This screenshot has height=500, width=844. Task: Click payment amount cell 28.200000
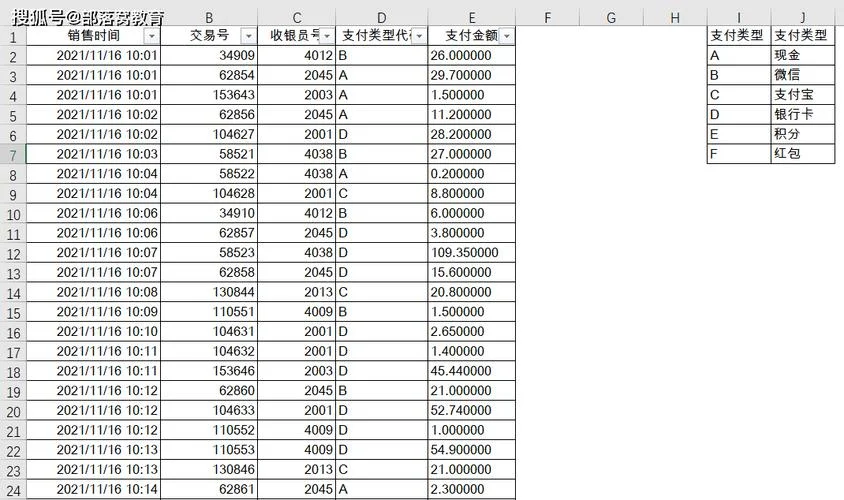tap(472, 135)
